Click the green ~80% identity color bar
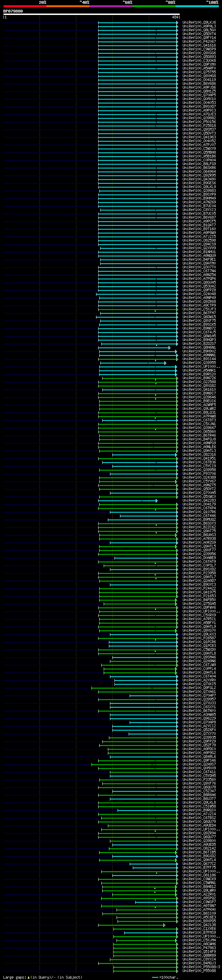The height and width of the screenshot is (980, 222). point(154,6)
